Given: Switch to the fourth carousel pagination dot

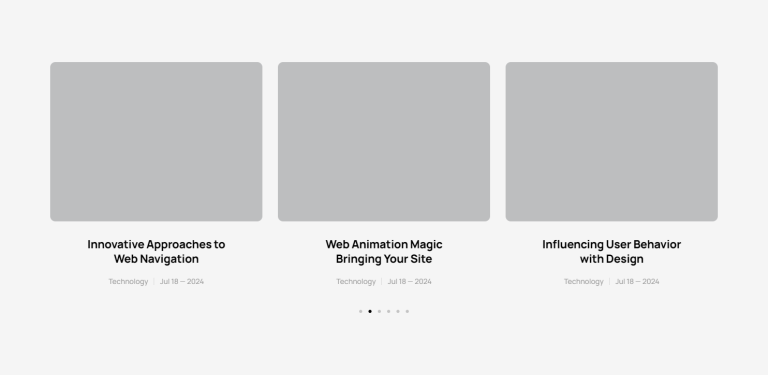Looking at the screenshot, I should 388,311.
